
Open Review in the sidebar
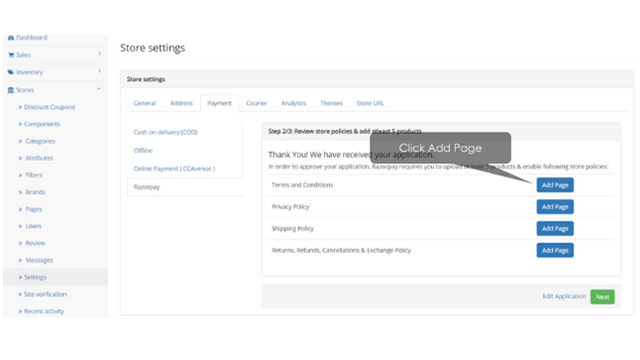[35, 243]
